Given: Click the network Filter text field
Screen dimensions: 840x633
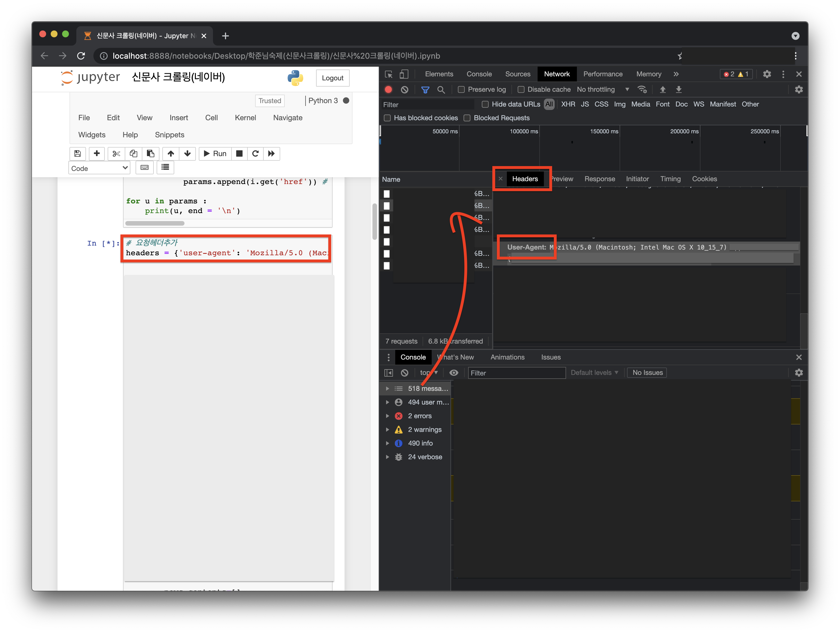Looking at the screenshot, I should tap(427, 105).
